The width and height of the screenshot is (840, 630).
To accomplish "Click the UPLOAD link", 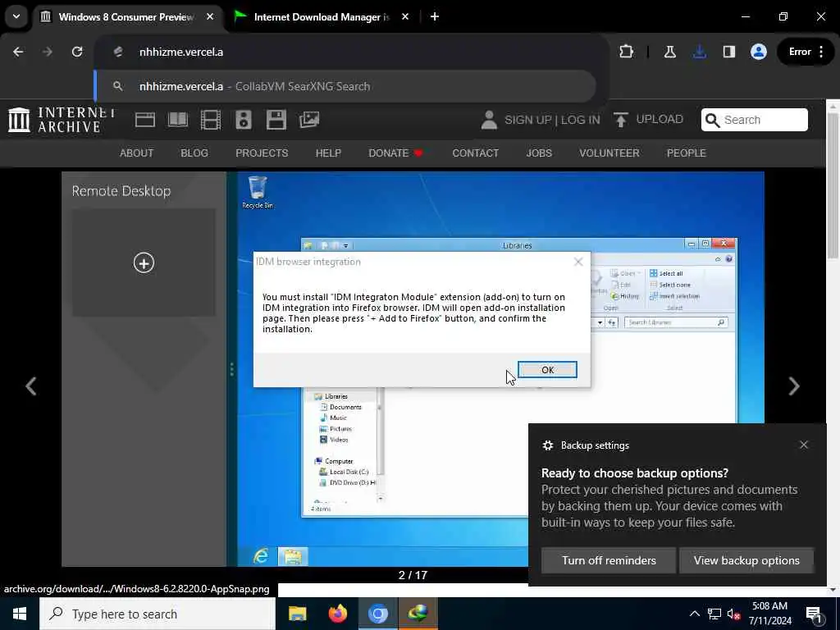I will tap(648, 119).
